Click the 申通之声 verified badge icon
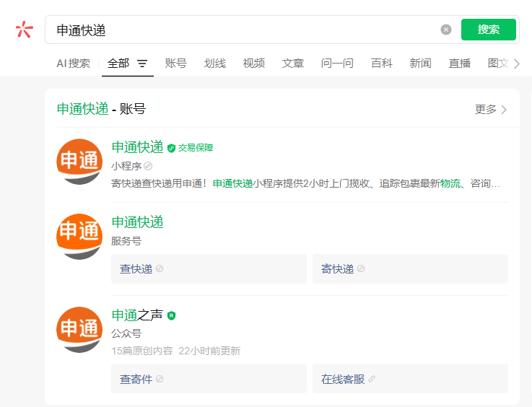Viewport: 532px width, 407px height. click(x=172, y=315)
